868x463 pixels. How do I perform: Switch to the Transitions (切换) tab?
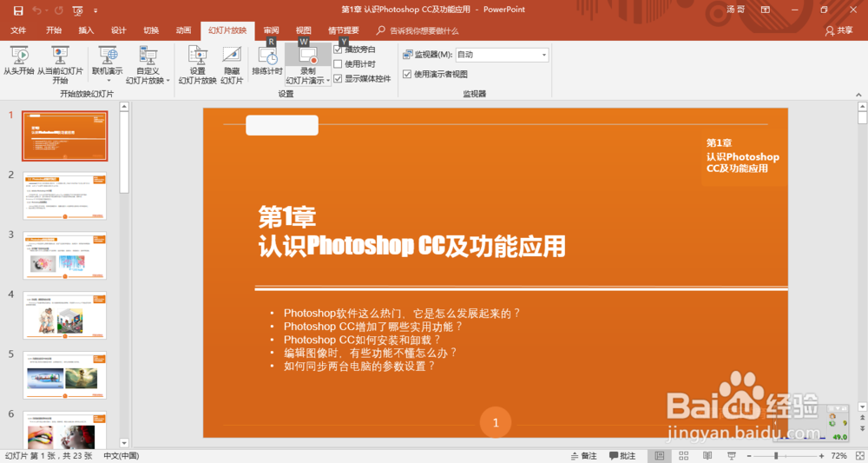point(151,30)
